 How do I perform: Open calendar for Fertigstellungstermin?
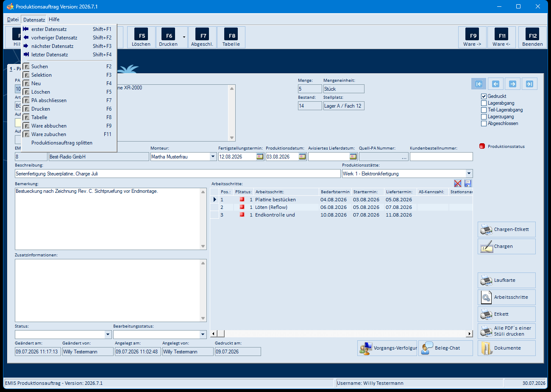point(260,157)
